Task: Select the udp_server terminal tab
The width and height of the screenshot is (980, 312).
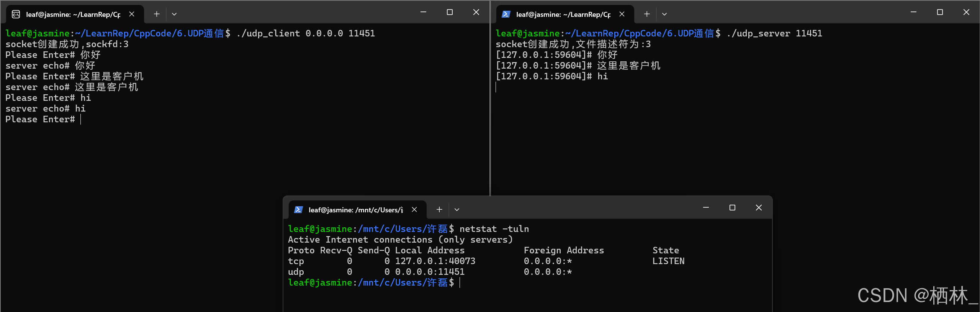Action: pos(565,15)
